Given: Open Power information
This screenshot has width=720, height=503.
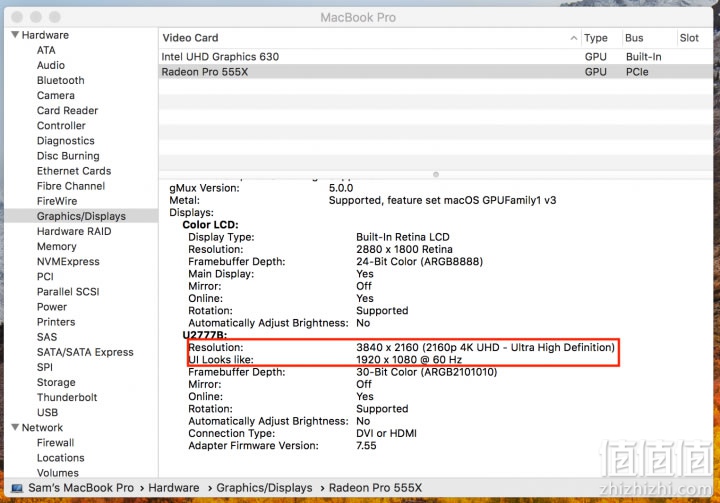Looking at the screenshot, I should click(x=52, y=307).
